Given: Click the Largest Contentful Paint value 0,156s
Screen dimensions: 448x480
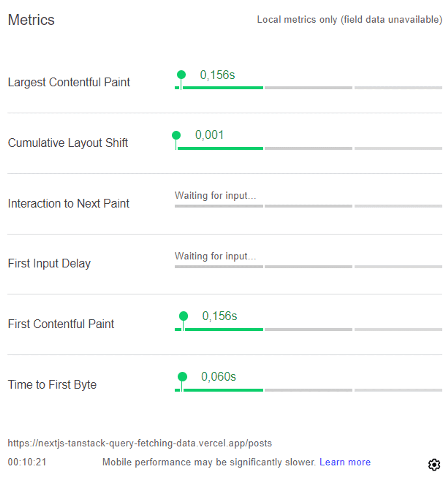Looking at the screenshot, I should click(217, 75).
